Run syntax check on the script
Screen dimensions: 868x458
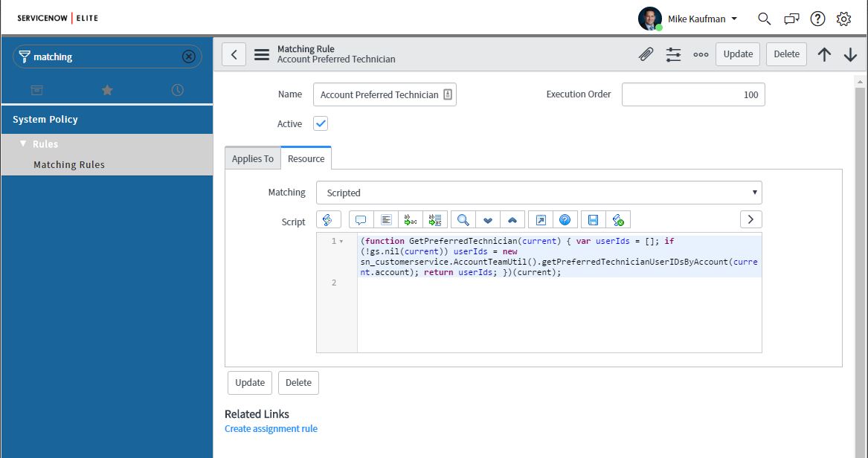click(617, 219)
